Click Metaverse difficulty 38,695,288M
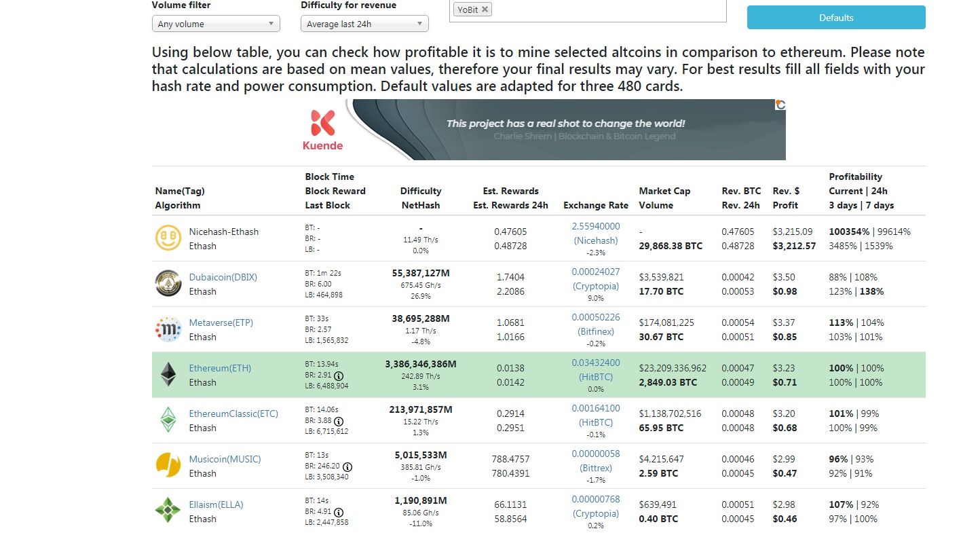The height and width of the screenshot is (533, 980). [421, 318]
